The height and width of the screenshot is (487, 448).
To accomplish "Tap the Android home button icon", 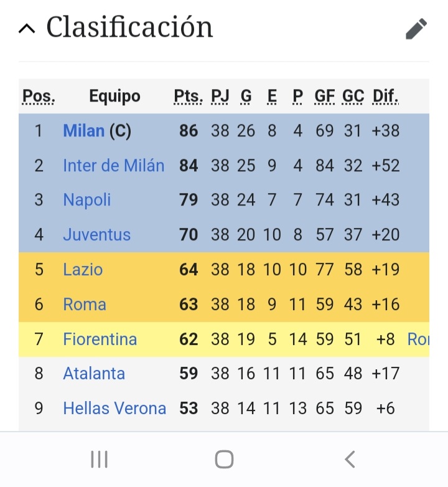I will tap(224, 459).
